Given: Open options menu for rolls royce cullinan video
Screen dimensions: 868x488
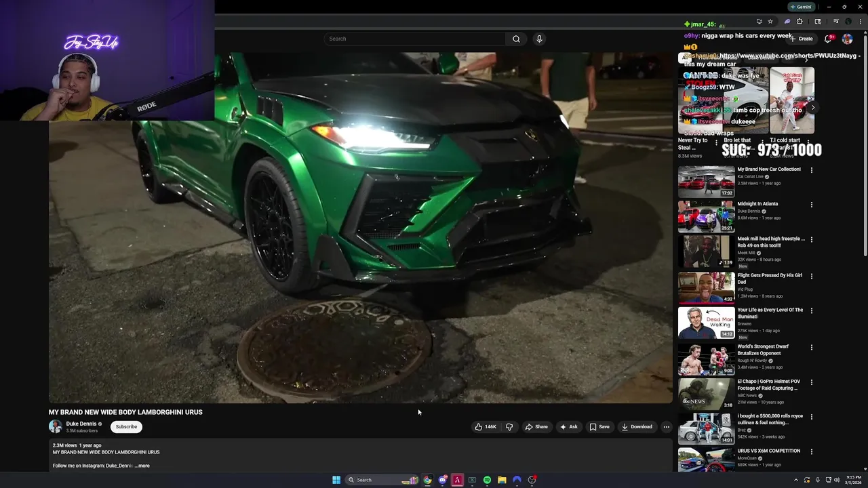Looking at the screenshot, I should click(811, 416).
